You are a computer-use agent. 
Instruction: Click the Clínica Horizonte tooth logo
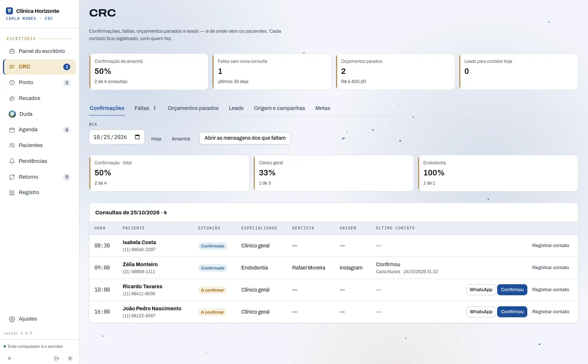[10, 11]
